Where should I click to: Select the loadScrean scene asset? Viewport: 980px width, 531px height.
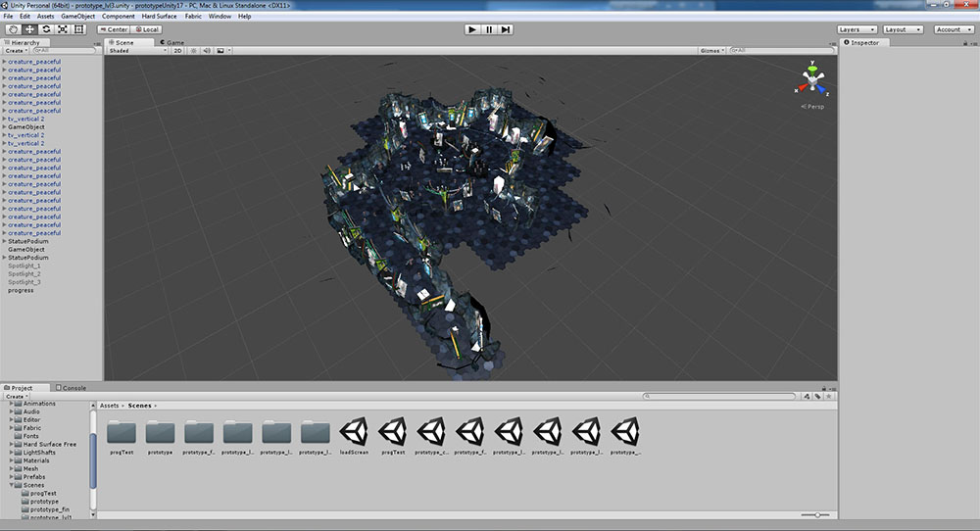click(x=354, y=432)
